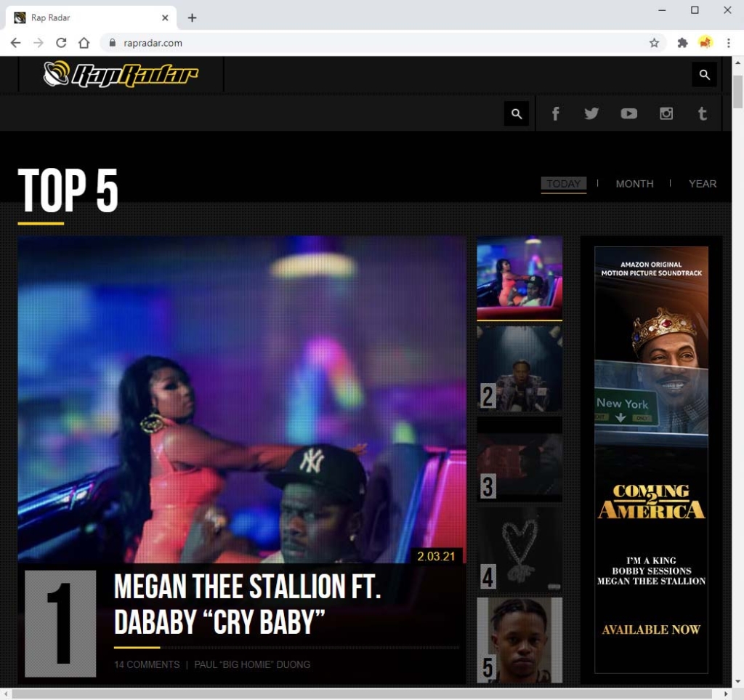Select the number 3 thumbnail
Image resolution: width=744 pixels, height=700 pixels.
coord(519,459)
